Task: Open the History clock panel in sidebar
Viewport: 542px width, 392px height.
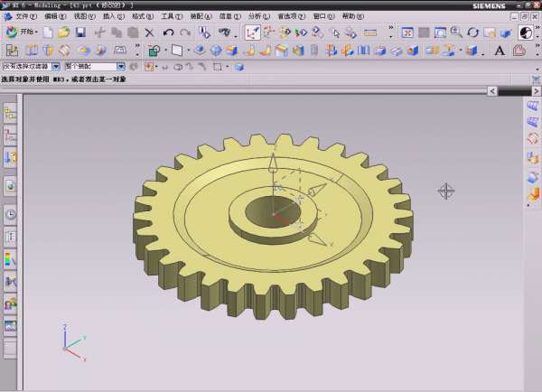Action: [10, 215]
